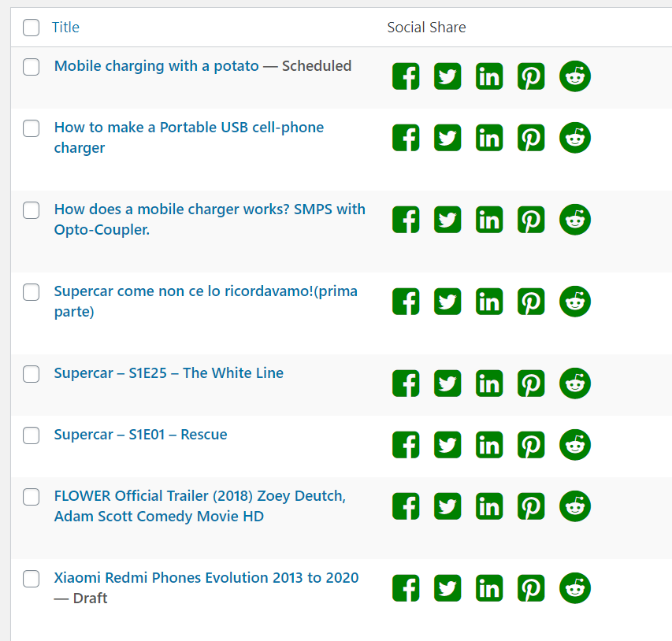Share 'Xiaomi Redmi Phones Evolution' on LinkedIn
Screen dimensions: 672x641
tap(489, 588)
